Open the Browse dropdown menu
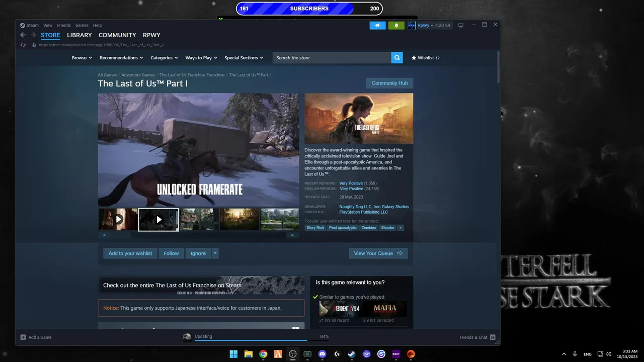 tap(82, 58)
